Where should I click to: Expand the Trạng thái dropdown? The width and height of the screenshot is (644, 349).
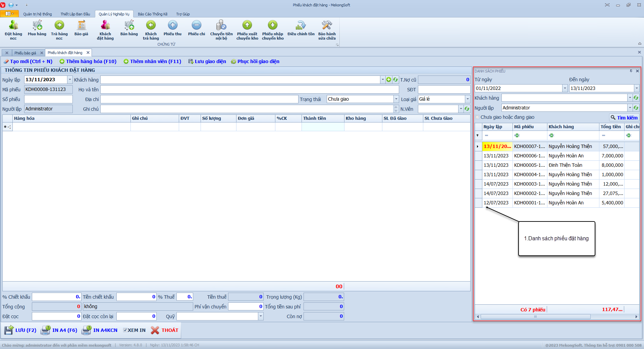coord(396,99)
